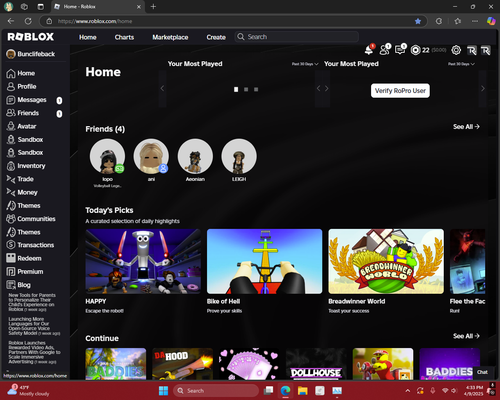Open friend lopo's avatar

pos(107,156)
